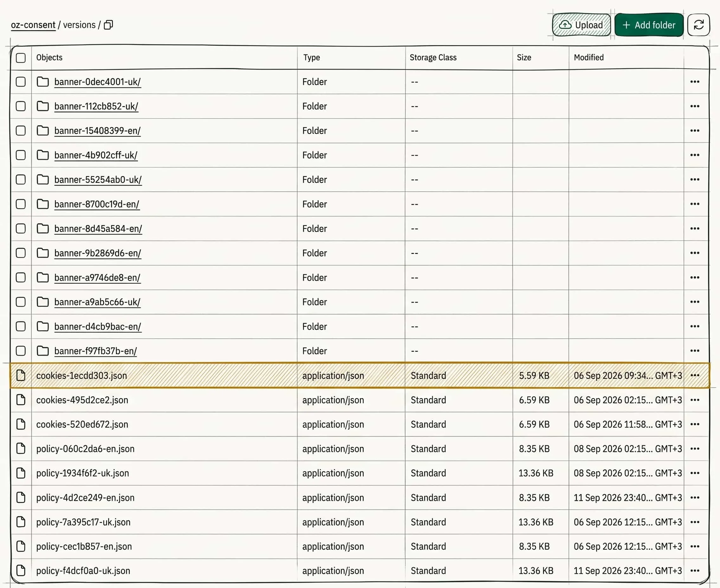Refresh the object list
The width and height of the screenshot is (720, 588).
(698, 25)
